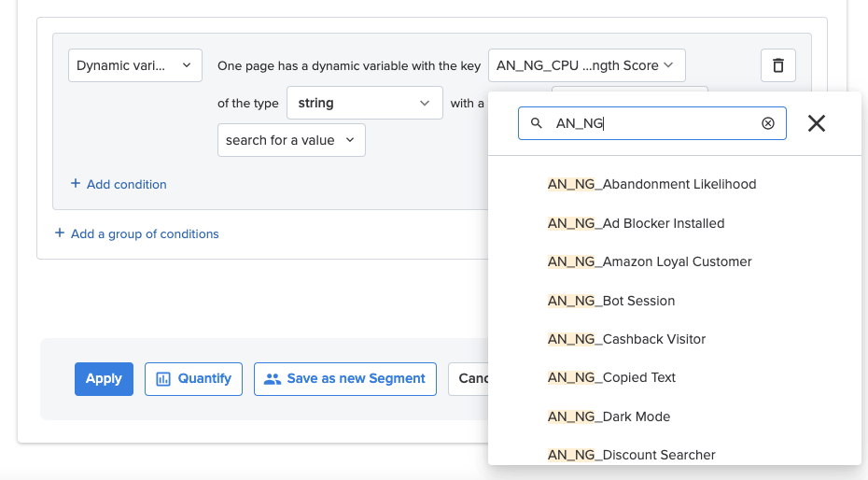Focus the AN_NG search input field
This screenshot has height=480, width=868.
(x=652, y=123)
